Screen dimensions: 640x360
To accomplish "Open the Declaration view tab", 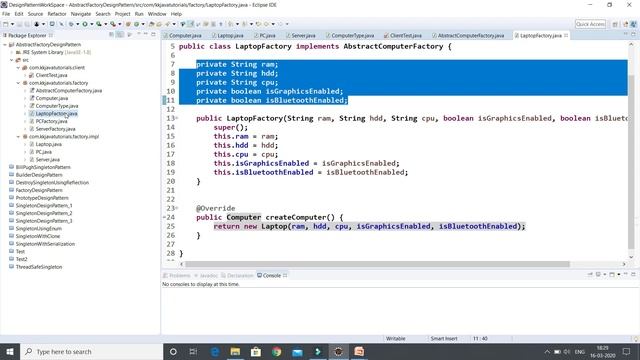I will (238, 276).
